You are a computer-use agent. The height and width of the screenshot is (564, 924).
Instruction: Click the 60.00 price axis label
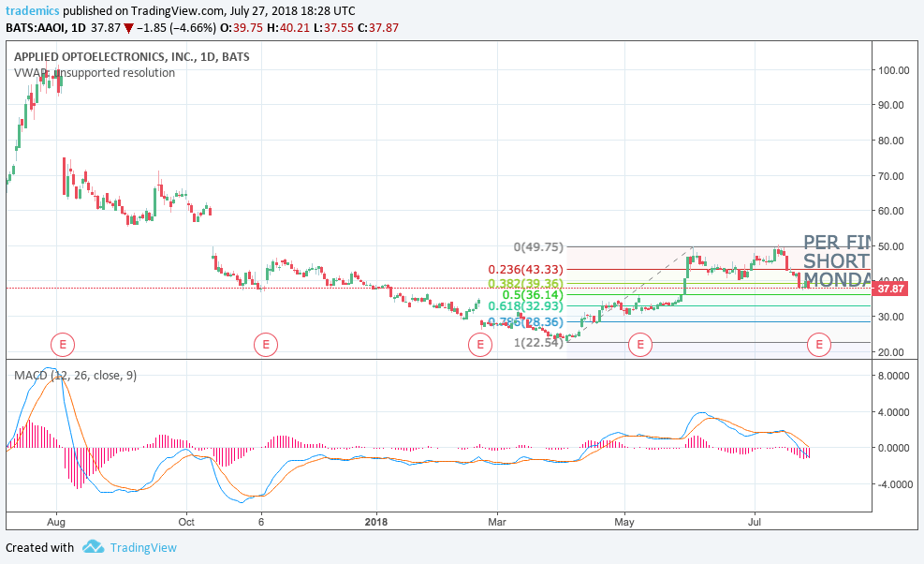tap(890, 211)
